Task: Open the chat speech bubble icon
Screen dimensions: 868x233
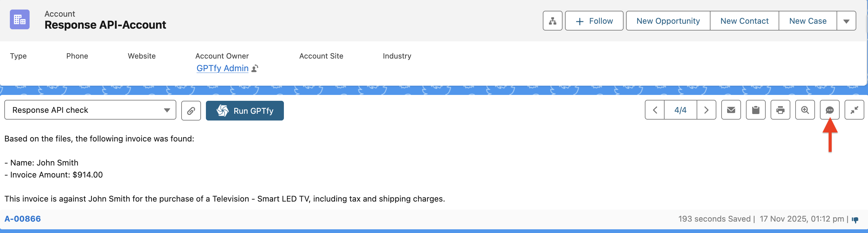Action: click(x=829, y=110)
